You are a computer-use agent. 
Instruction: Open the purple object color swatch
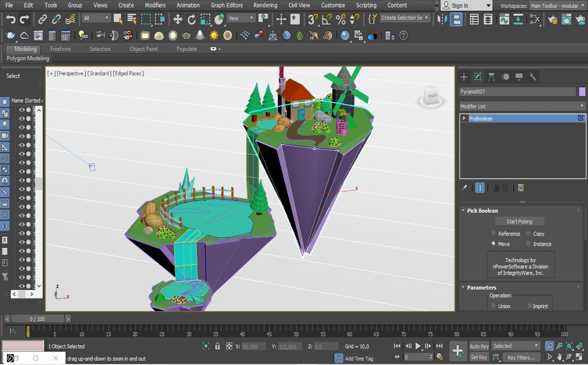pyautogui.click(x=582, y=92)
